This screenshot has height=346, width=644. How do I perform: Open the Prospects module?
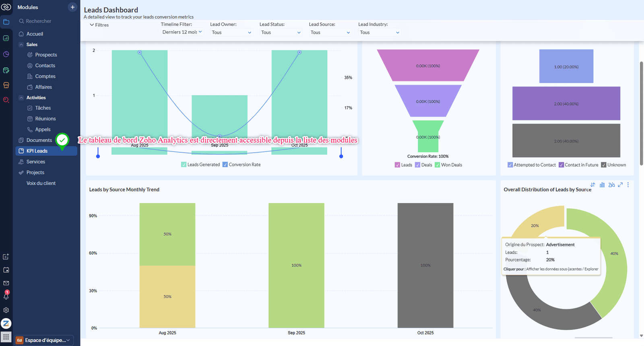pyautogui.click(x=46, y=55)
